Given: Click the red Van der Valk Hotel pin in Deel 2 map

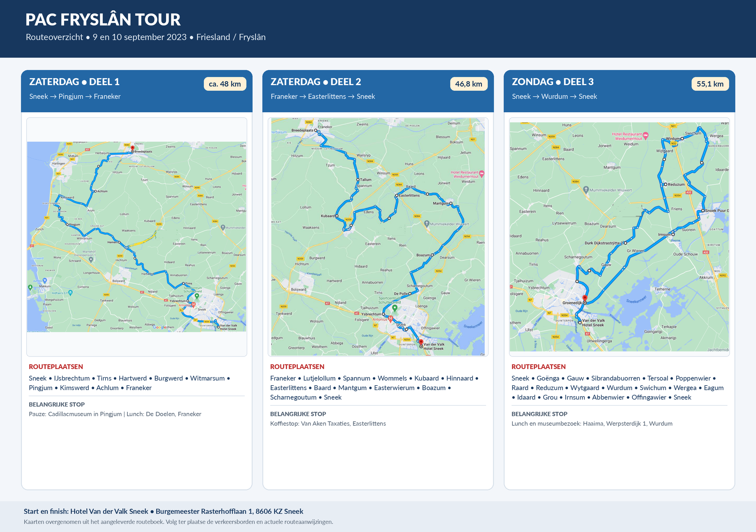Looking at the screenshot, I should tap(421, 342).
